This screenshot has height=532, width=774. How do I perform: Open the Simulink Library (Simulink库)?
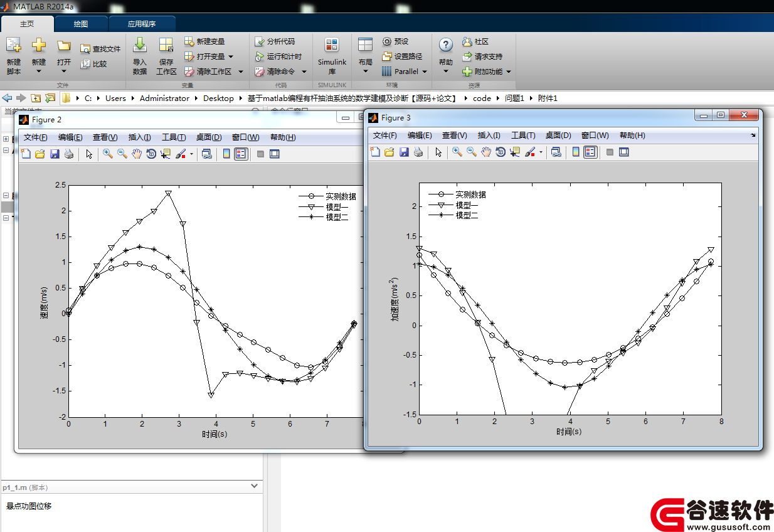(332, 56)
